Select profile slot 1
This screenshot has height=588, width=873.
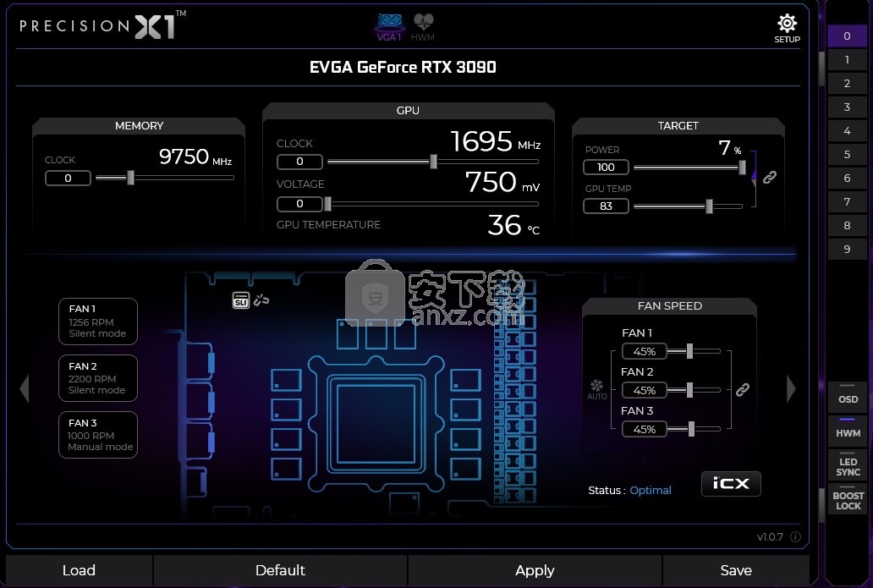pos(847,59)
